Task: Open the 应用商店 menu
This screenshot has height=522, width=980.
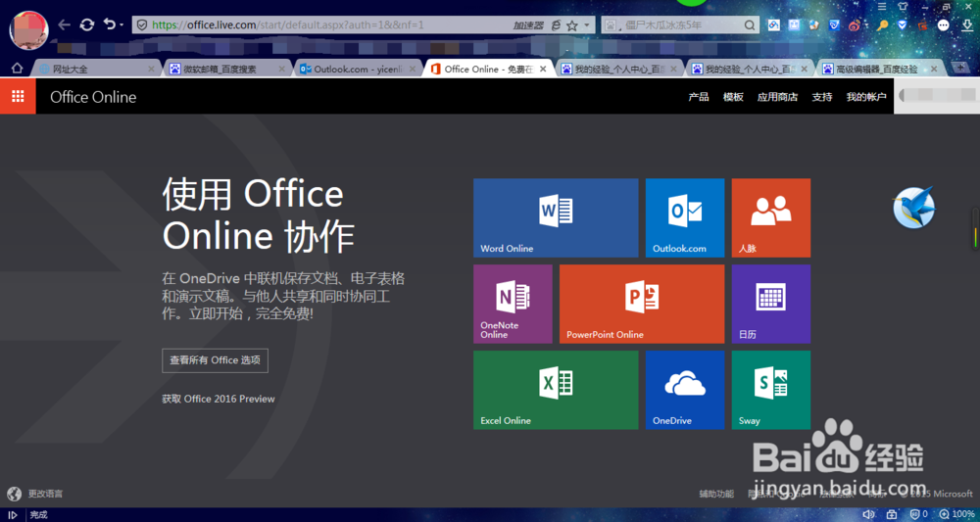Action: pyautogui.click(x=777, y=97)
